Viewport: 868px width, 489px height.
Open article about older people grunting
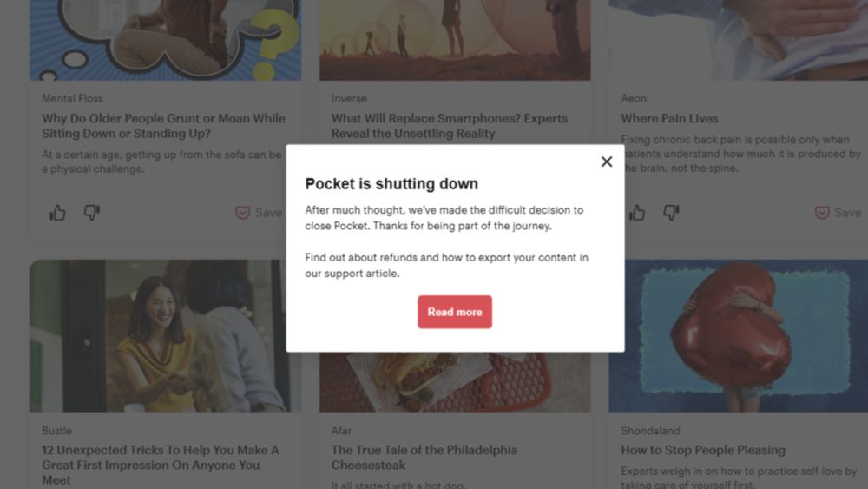(164, 126)
